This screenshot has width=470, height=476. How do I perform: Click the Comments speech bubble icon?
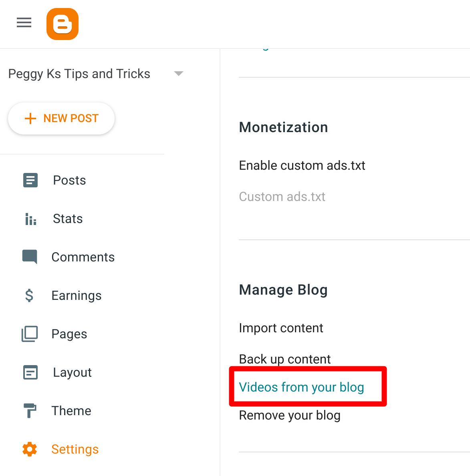(30, 257)
